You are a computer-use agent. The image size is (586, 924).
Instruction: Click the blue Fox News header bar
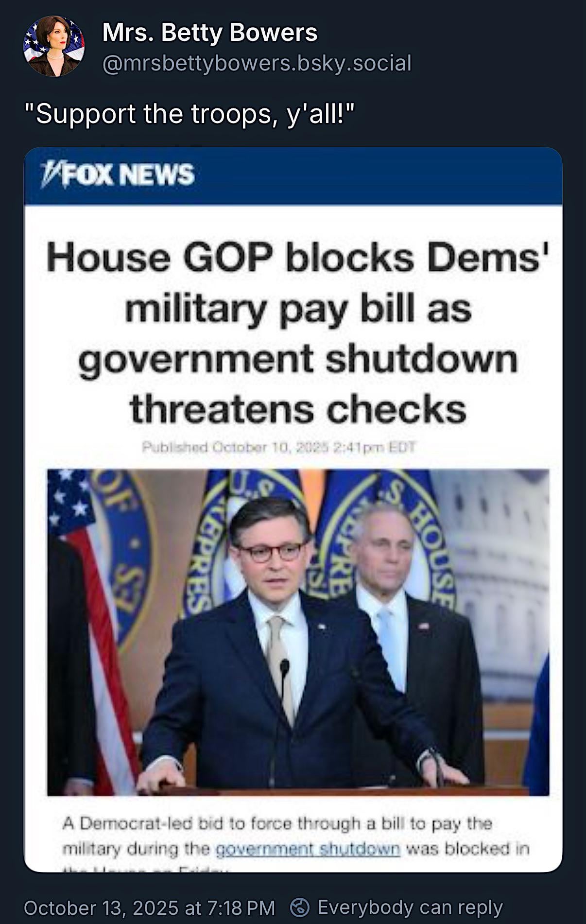pos(293,176)
